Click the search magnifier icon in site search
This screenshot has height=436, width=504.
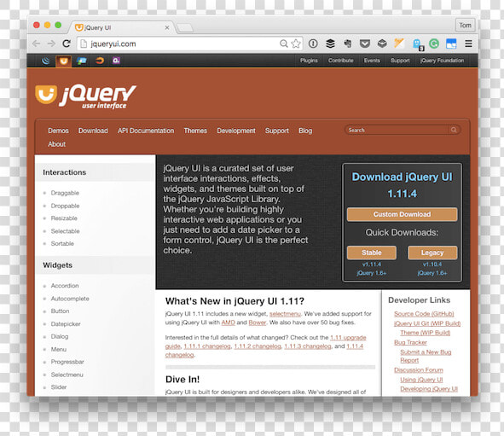click(x=454, y=130)
